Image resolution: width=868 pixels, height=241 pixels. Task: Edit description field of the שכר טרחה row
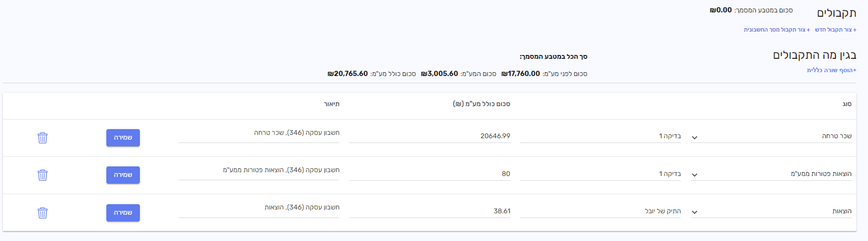coord(259,133)
